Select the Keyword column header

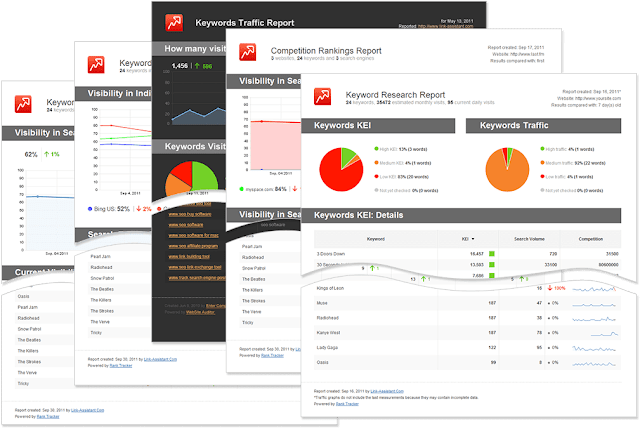coord(376,239)
